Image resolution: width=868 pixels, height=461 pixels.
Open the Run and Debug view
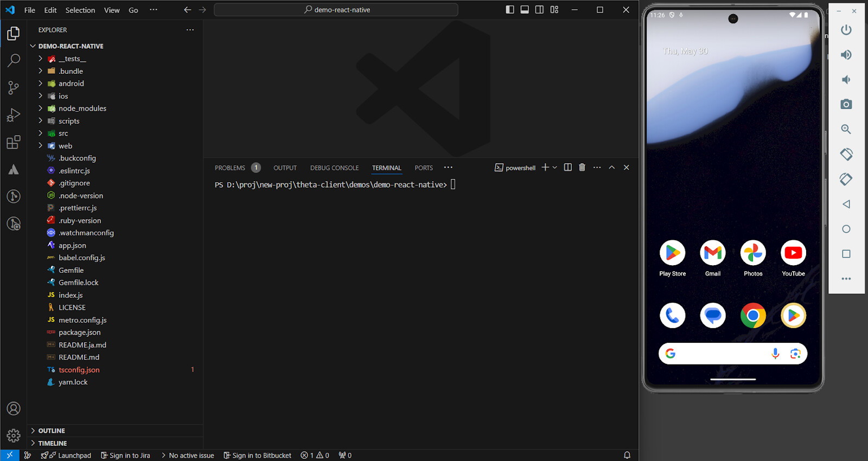[x=14, y=115]
